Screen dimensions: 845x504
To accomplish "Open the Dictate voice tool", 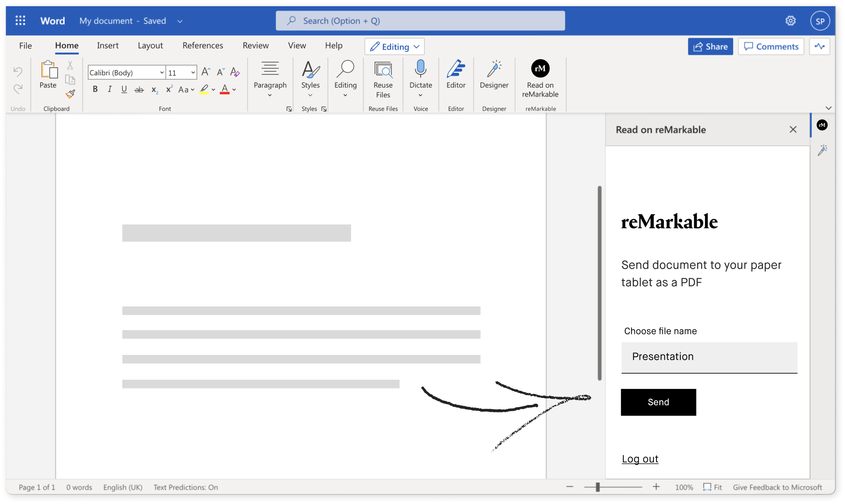I will click(420, 79).
